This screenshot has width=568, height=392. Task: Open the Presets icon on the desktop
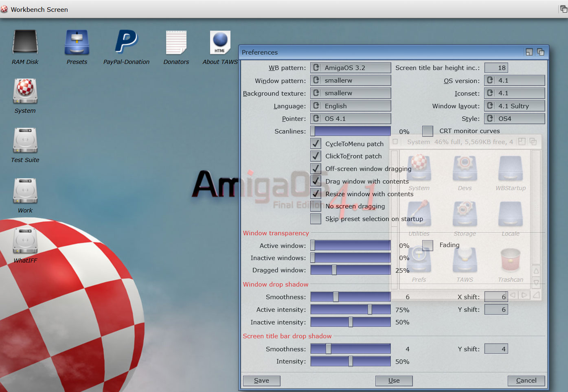point(77,42)
